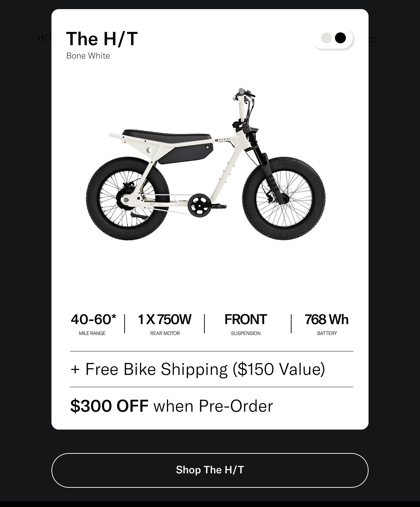420x507 pixels.
Task: Select the black color swatch
Action: pyautogui.click(x=340, y=38)
